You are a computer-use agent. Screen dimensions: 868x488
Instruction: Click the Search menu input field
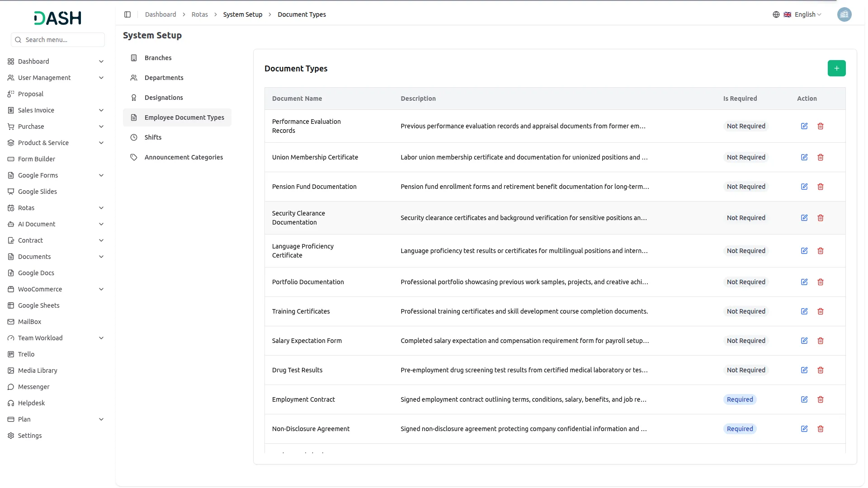tap(58, 40)
